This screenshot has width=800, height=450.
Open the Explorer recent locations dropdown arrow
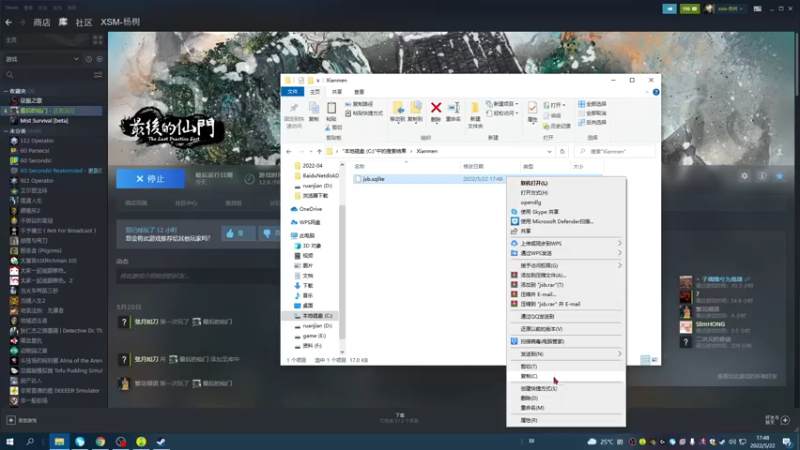(x=311, y=152)
